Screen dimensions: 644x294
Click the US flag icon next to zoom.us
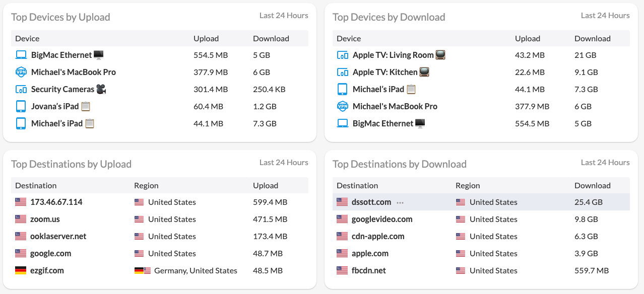point(21,219)
